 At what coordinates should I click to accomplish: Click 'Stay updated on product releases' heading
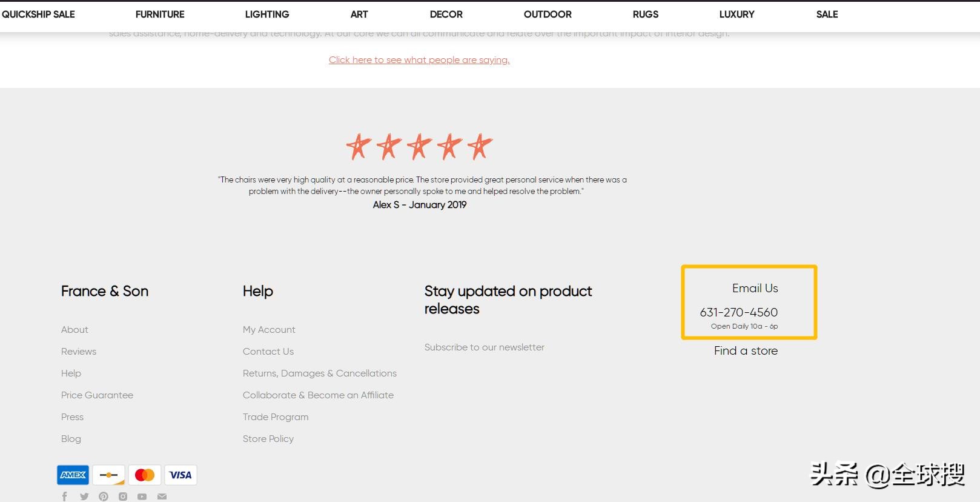pos(508,300)
